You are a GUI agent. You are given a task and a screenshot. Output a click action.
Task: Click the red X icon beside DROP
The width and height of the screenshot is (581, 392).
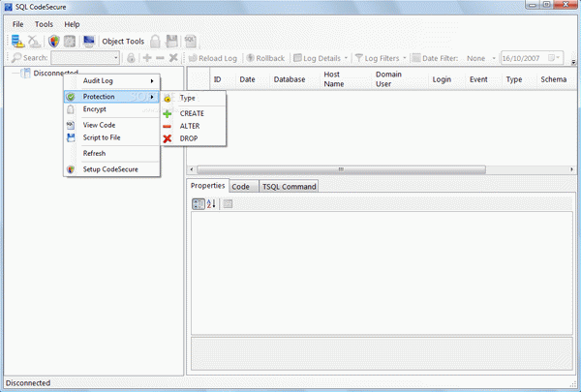click(168, 138)
